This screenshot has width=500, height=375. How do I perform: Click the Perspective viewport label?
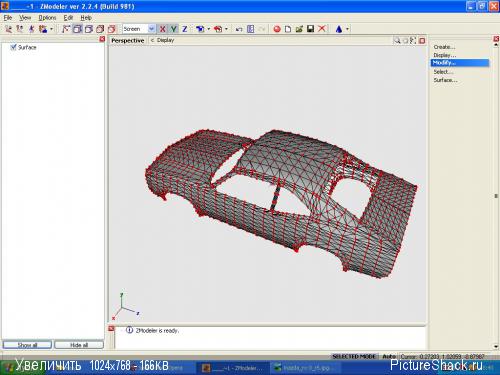(128, 40)
